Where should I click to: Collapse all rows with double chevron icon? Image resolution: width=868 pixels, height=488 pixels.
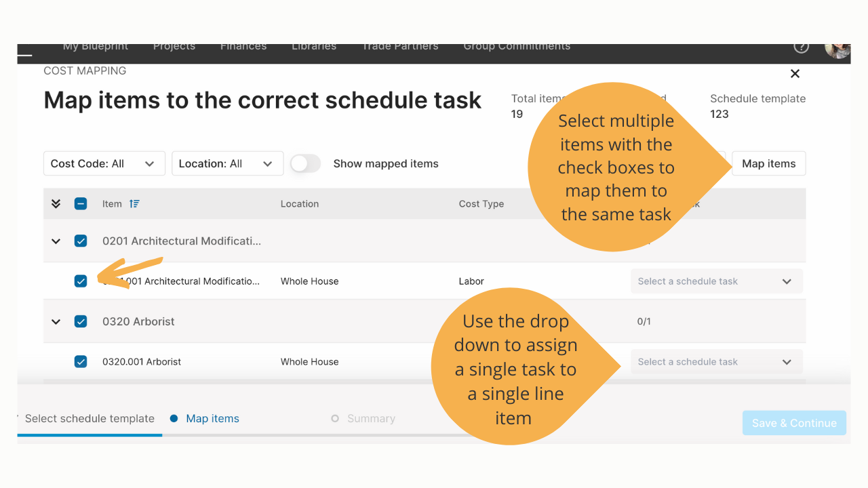coord(56,203)
